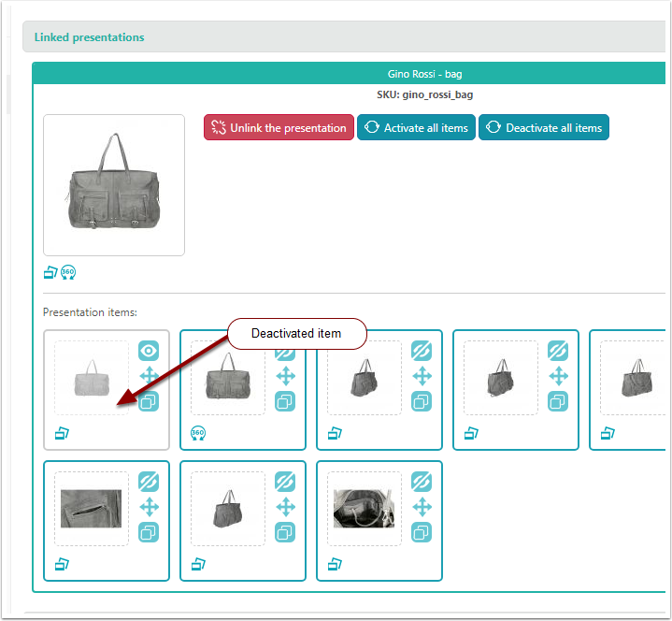Image resolution: width=672 pixels, height=621 pixels.
Task: Click gallery type icon on the zipper close-up item
Action: [x=62, y=564]
